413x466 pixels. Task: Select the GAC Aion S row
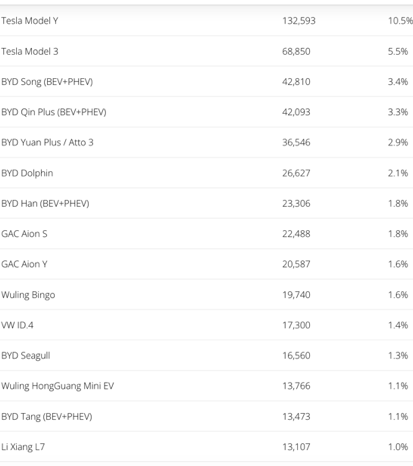206,234
